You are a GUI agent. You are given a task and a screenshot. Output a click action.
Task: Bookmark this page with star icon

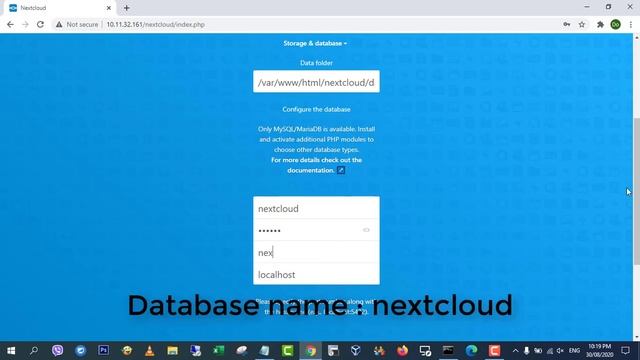[x=582, y=24]
